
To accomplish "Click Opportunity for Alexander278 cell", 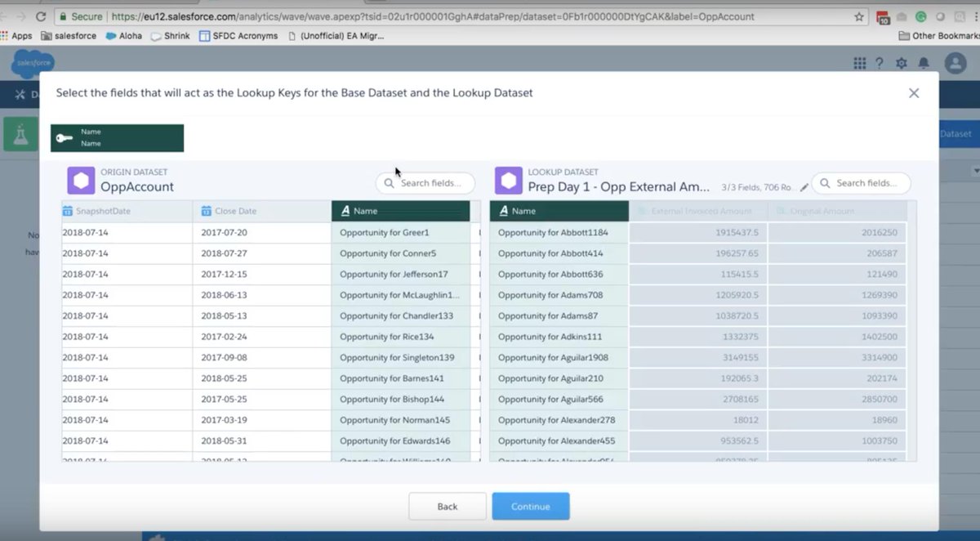I will (559, 420).
